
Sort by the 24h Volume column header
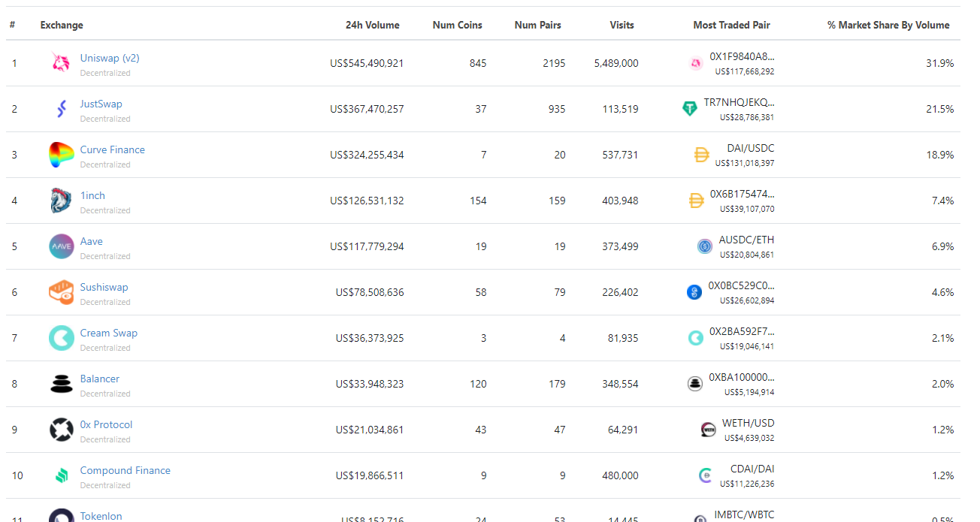pos(373,25)
